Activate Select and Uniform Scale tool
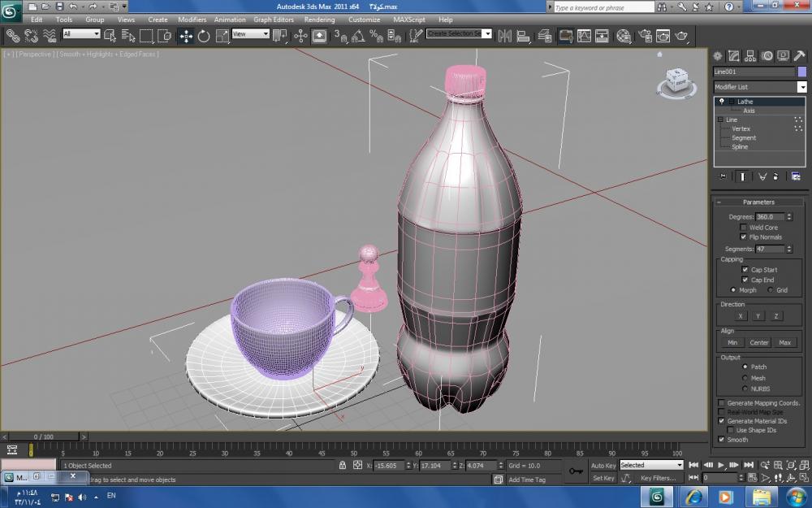 coord(222,35)
